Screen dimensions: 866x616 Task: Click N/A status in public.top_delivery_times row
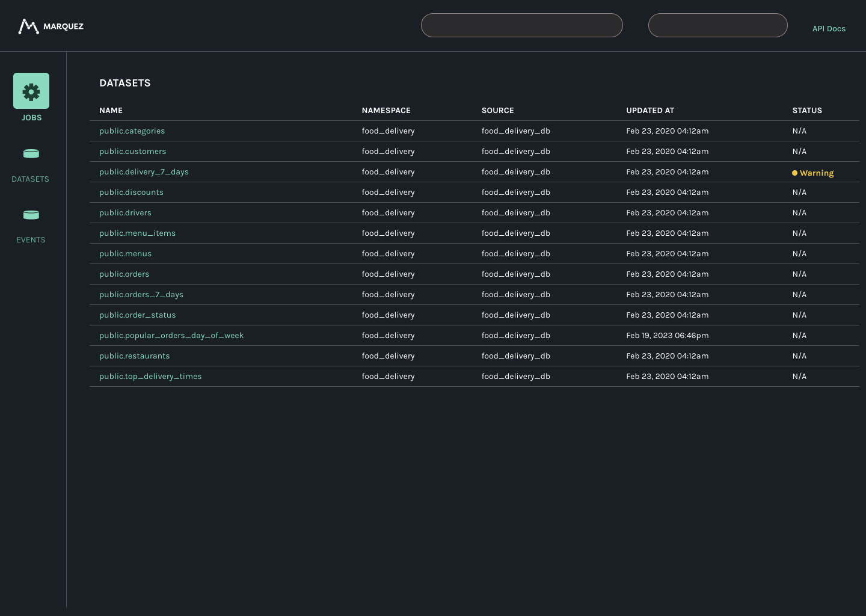[x=799, y=377]
